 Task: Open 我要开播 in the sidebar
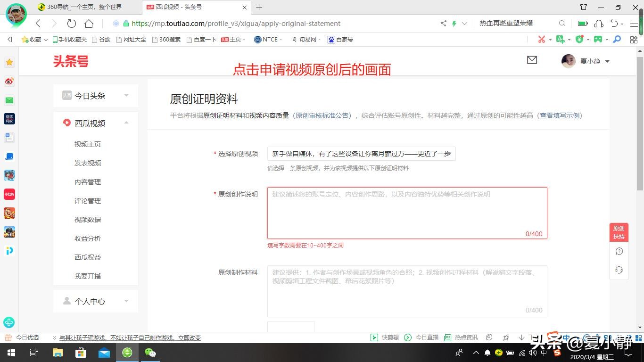88,276
